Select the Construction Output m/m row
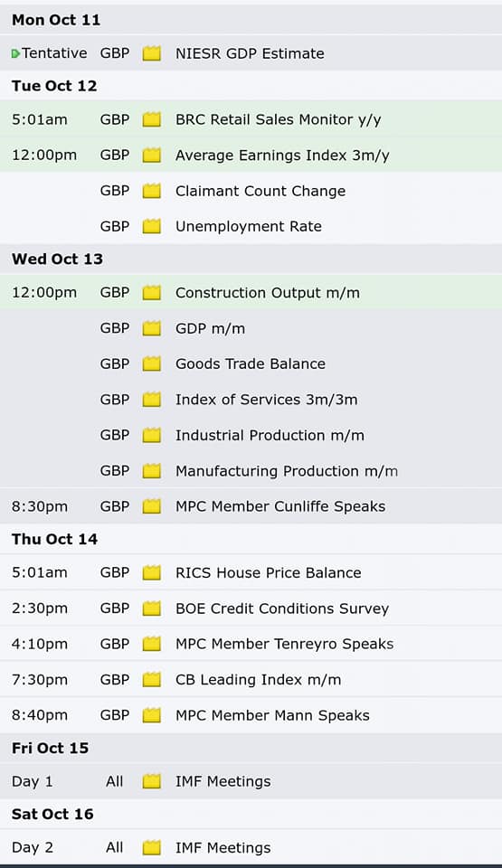The image size is (502, 868). pos(251,292)
